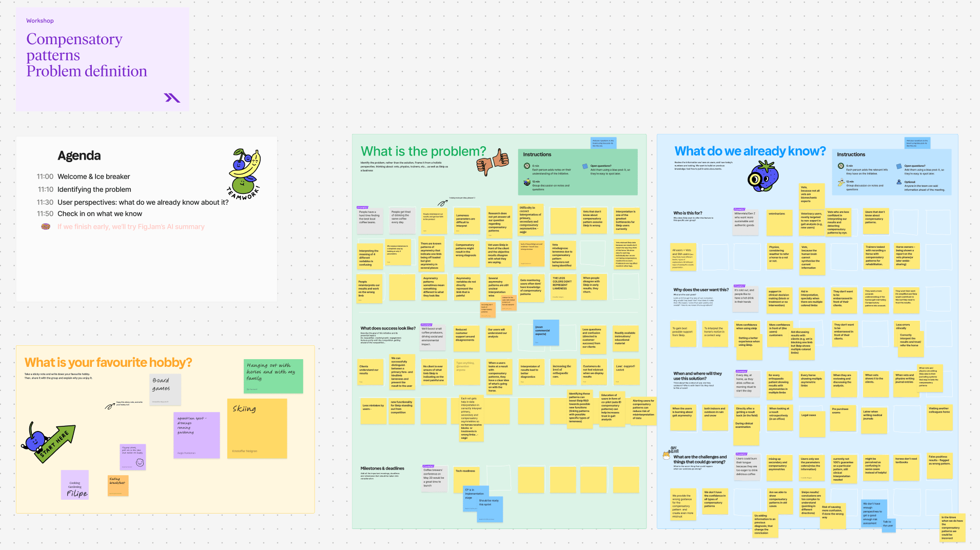Select the 'What is your favourite hobby?' heading
The width and height of the screenshot is (980, 550).
pos(108,362)
